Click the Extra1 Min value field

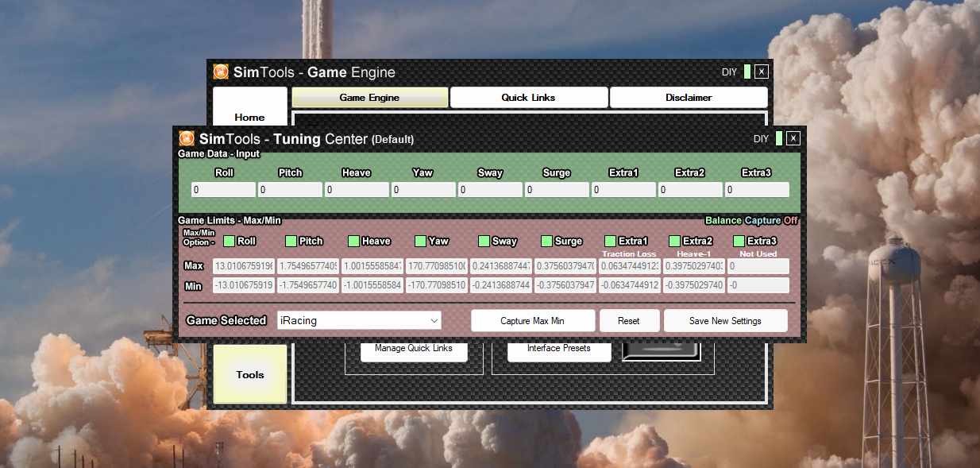[x=630, y=285]
